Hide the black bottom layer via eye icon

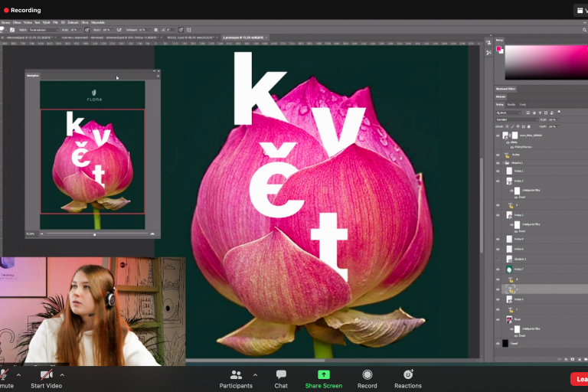(498, 344)
